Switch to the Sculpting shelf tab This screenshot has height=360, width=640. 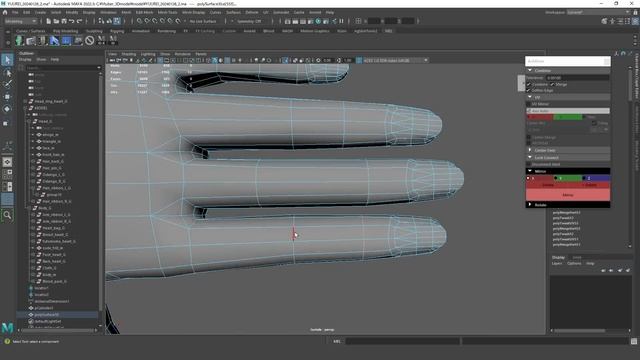[94, 31]
